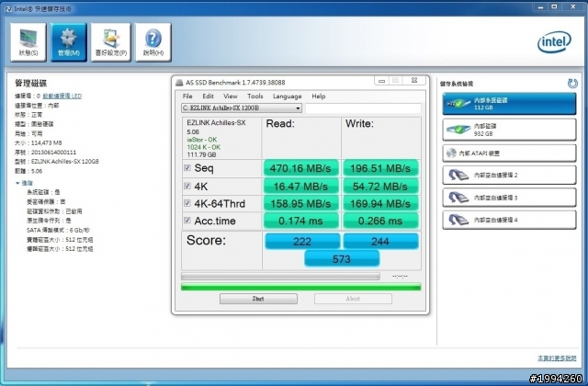The image size is (588, 386).
Task: Open the Status (S) toolbar button
Action: [x=28, y=42]
